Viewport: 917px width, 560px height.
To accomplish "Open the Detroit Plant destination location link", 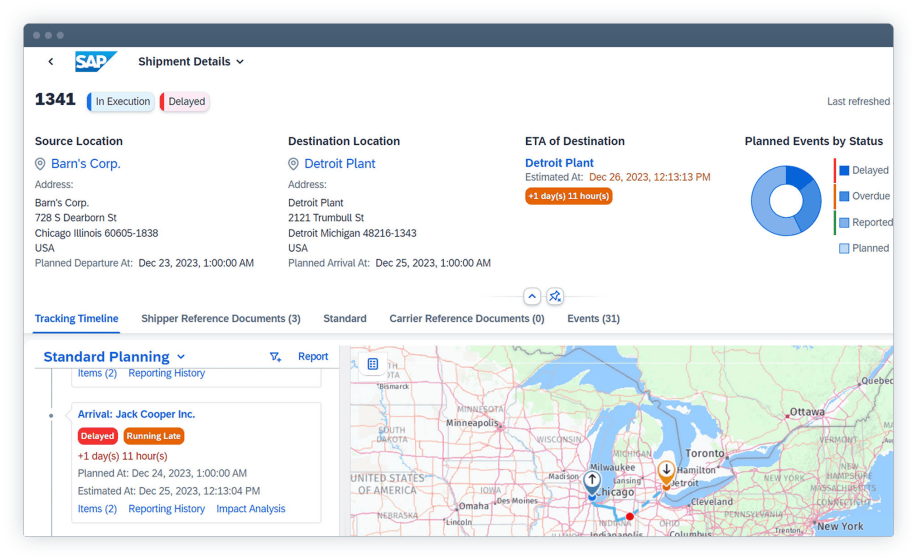I will [340, 164].
